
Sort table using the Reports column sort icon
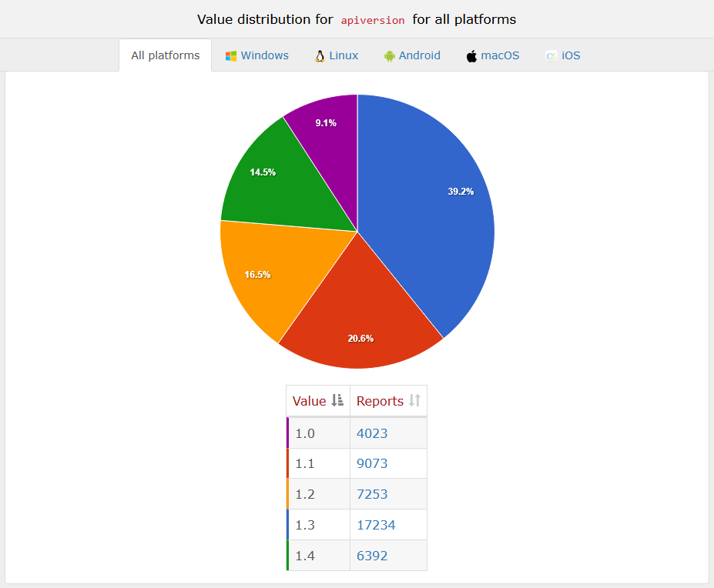pos(414,400)
